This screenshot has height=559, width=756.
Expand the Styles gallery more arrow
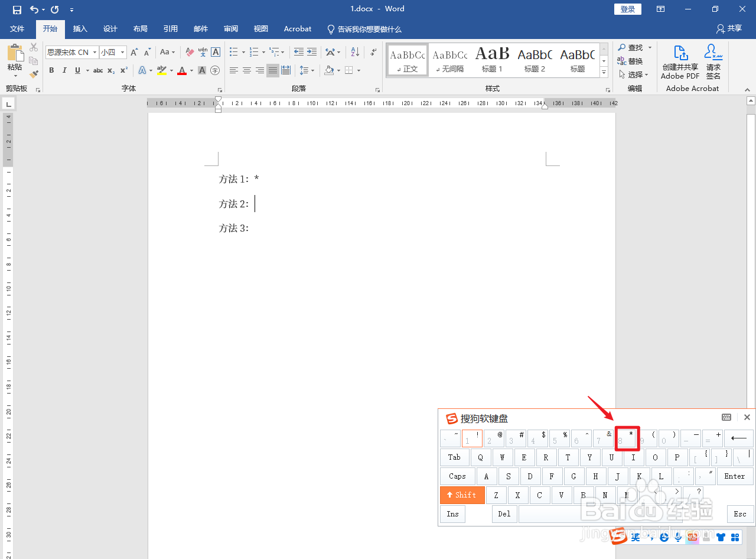tap(604, 73)
